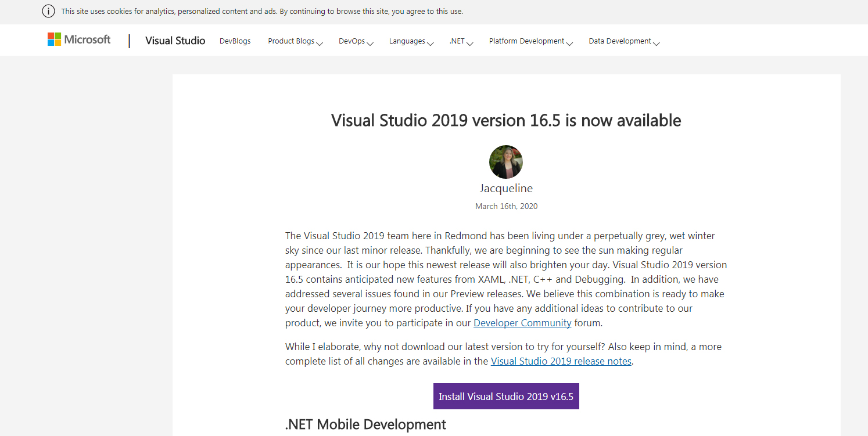868x436 pixels.
Task: Click the chevron next to Product Blogs
Action: point(320,42)
